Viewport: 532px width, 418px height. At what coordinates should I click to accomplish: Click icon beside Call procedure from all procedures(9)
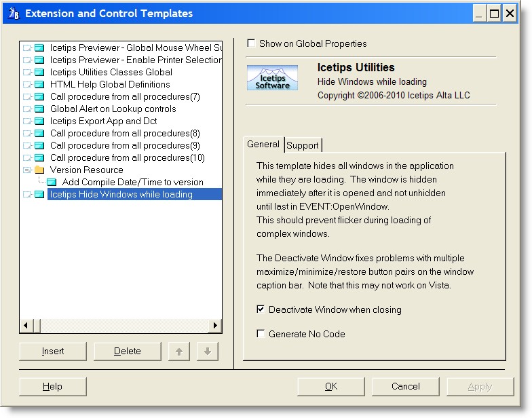[39, 145]
